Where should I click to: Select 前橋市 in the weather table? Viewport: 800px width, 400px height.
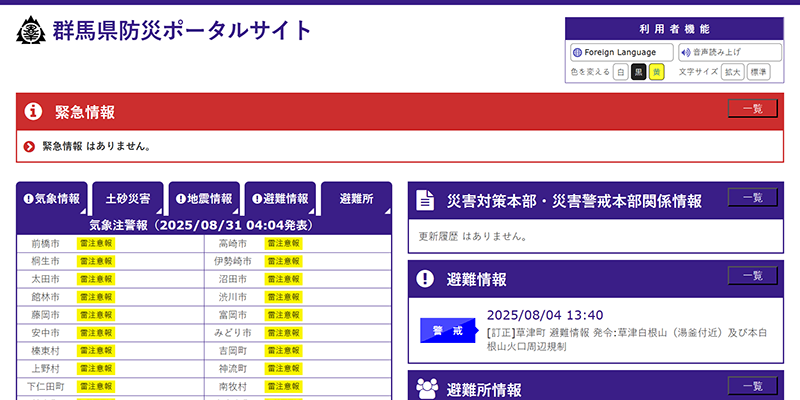(45, 243)
